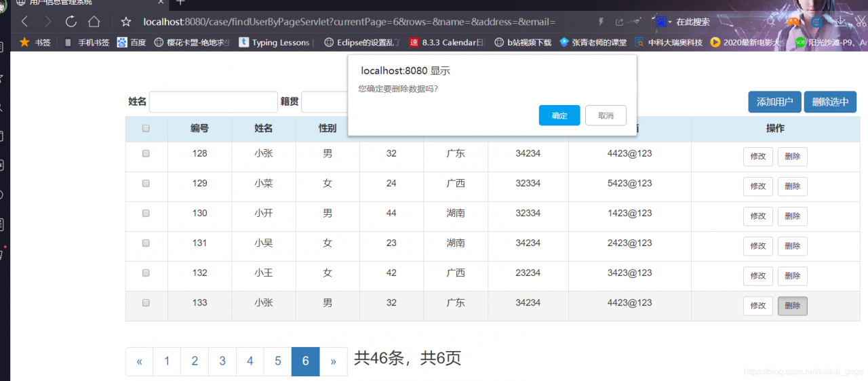Toggle the select-all checkbox in table header
The width and height of the screenshot is (868, 381).
click(146, 128)
